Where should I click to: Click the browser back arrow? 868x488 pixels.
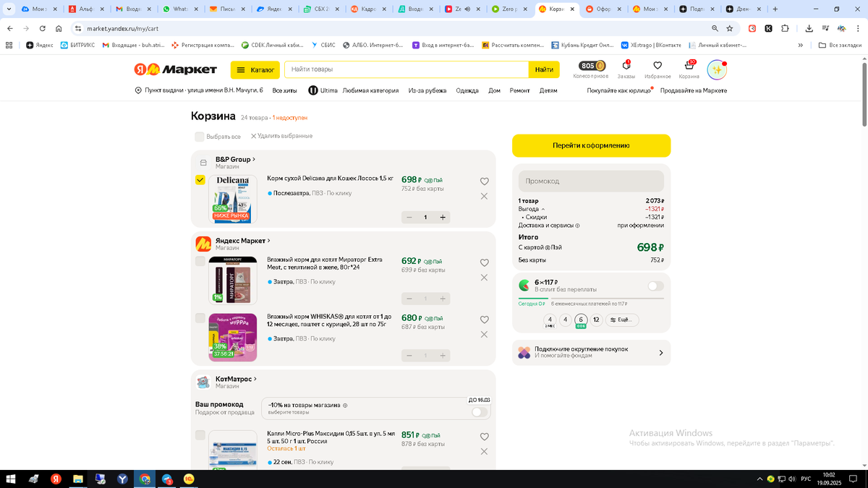pos(10,28)
